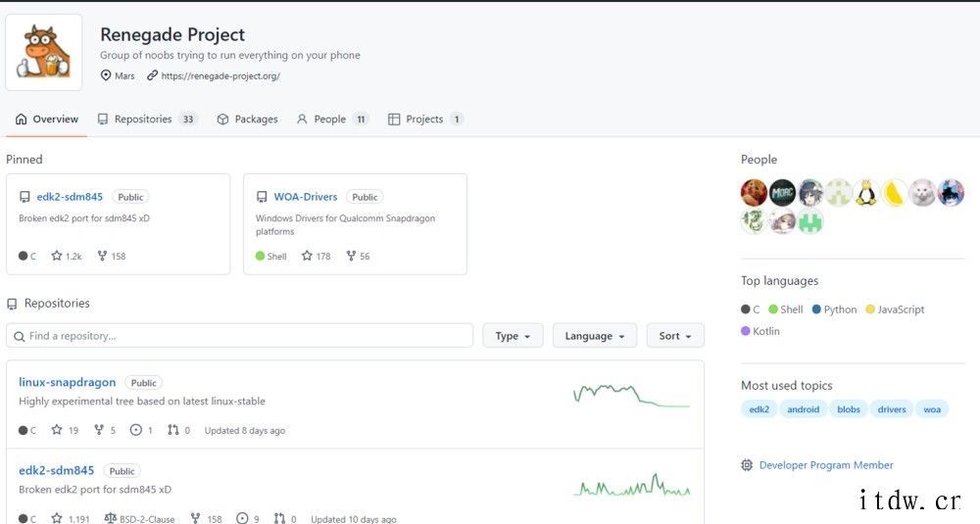This screenshot has width=980, height=524.
Task: Select Python under Top languages
Action: (834, 310)
